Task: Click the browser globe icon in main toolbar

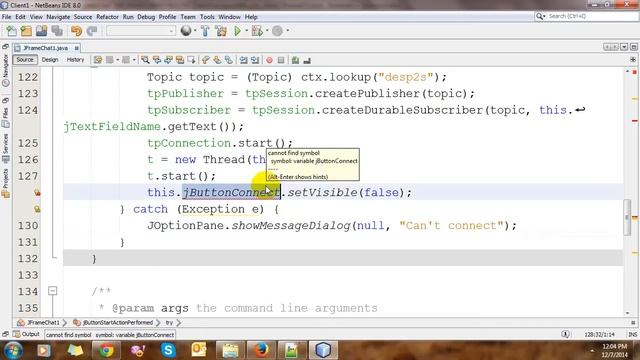Action: 186,31
